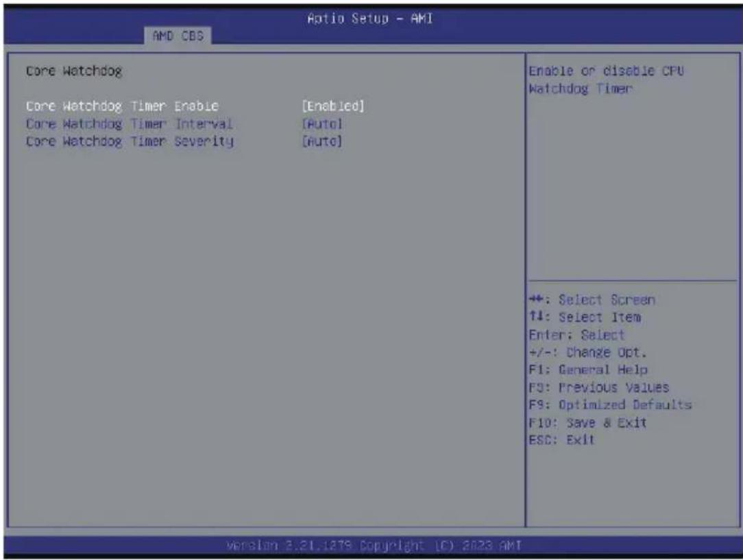Click the +/-: Change Opt. hint
Viewport: 743px width, 560px height.
point(587,352)
